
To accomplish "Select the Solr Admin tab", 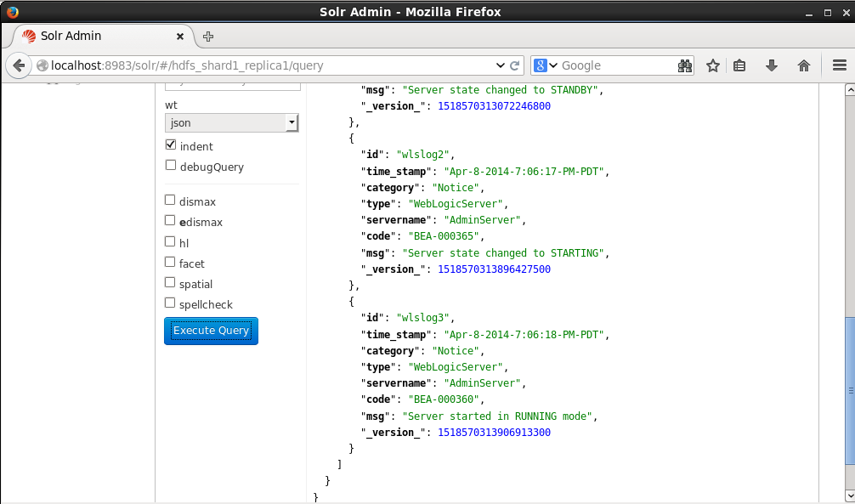I will click(x=103, y=36).
